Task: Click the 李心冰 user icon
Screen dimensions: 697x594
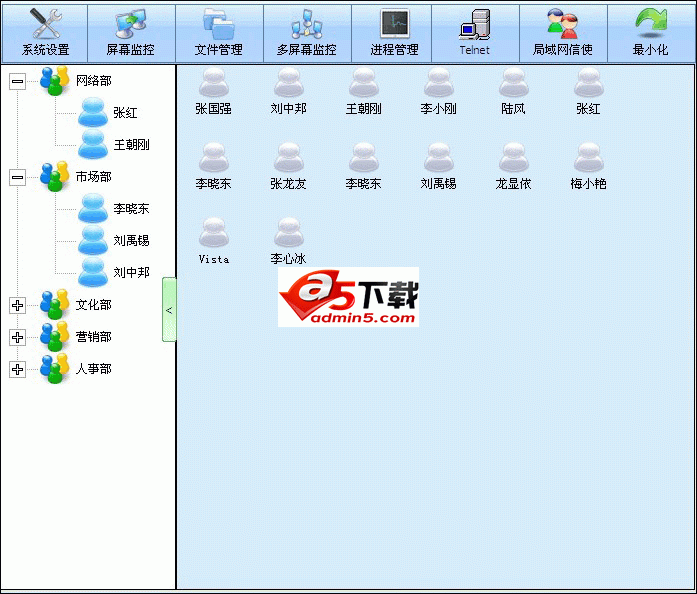Action: [289, 241]
